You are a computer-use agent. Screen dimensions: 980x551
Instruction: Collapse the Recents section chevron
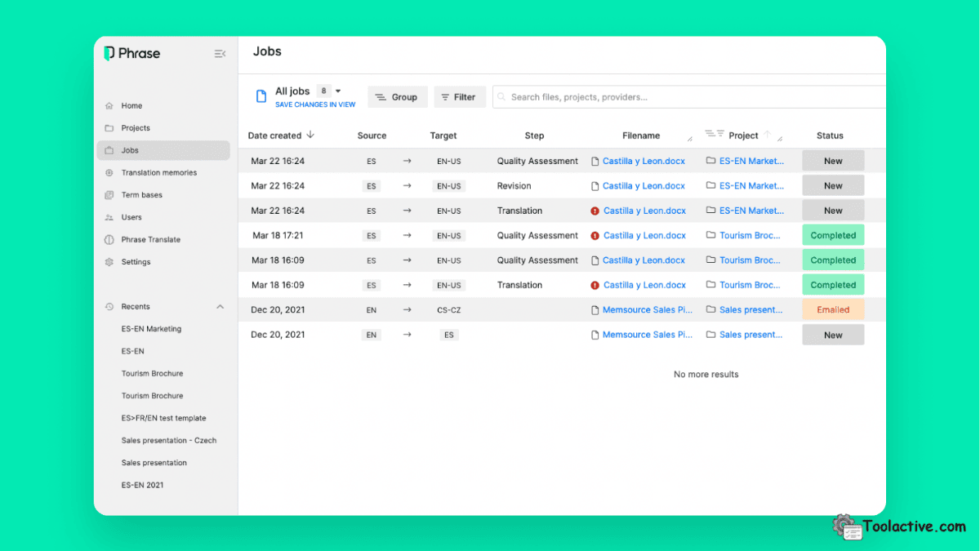[x=220, y=307]
